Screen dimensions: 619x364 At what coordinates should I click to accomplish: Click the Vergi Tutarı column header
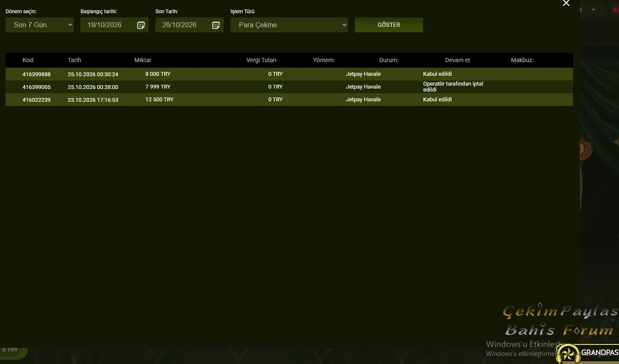[x=261, y=60]
